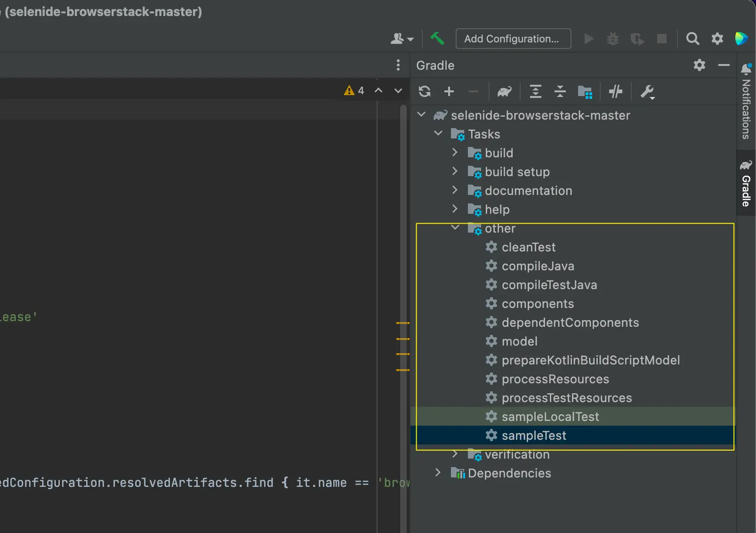The image size is (756, 533).
Task: Open the Gradle side tool window tab
Action: coord(746,184)
